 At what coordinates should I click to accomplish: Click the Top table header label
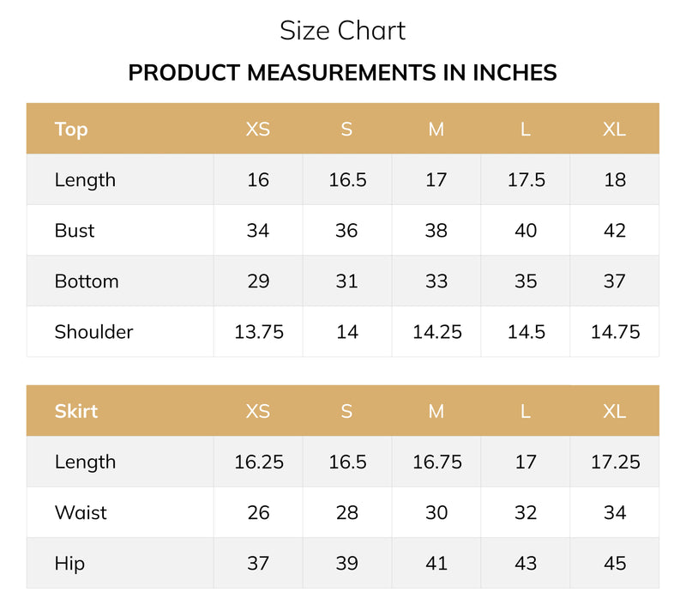[71, 130]
